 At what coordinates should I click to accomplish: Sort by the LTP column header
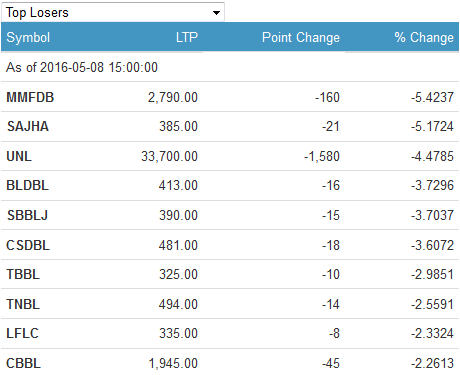[187, 37]
